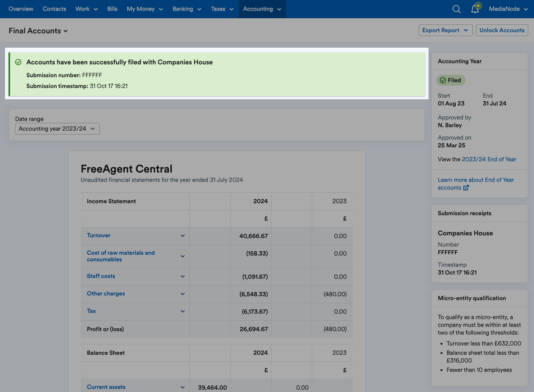Open the Banking menu
The height and width of the screenshot is (392, 534).
[x=187, y=9]
